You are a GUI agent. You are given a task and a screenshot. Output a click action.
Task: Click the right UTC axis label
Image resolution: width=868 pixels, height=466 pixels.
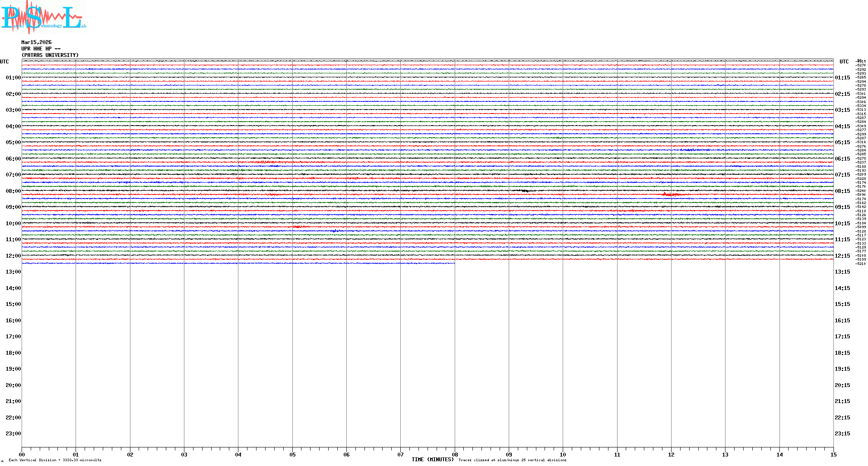[844, 62]
